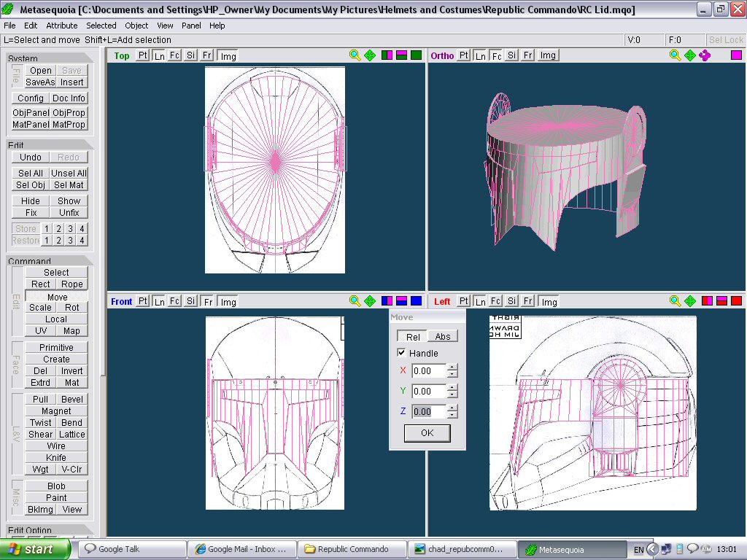Screen dimensions: 747x560
Task: Toggle Pt display in Top view
Action: (143, 55)
